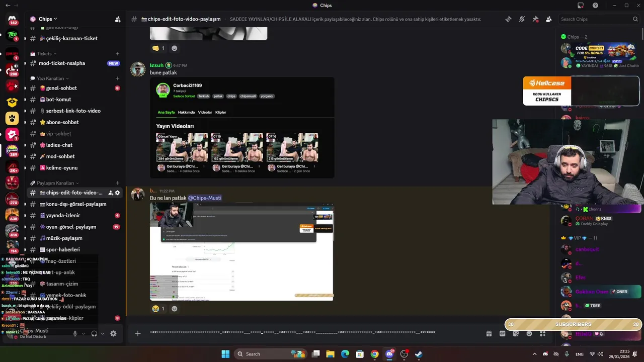The width and height of the screenshot is (644, 362).
Task: Open Steam from the Windows taskbar
Action: pos(419,354)
